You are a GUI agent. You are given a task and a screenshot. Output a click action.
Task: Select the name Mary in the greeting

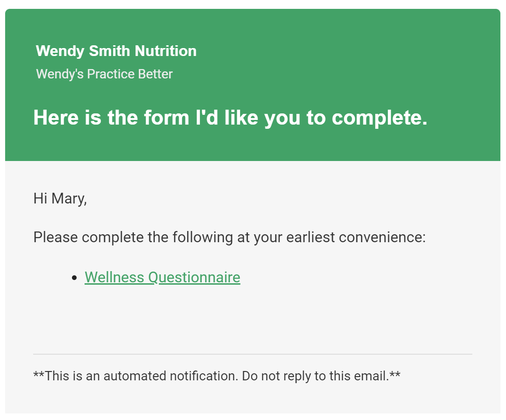[69, 199]
